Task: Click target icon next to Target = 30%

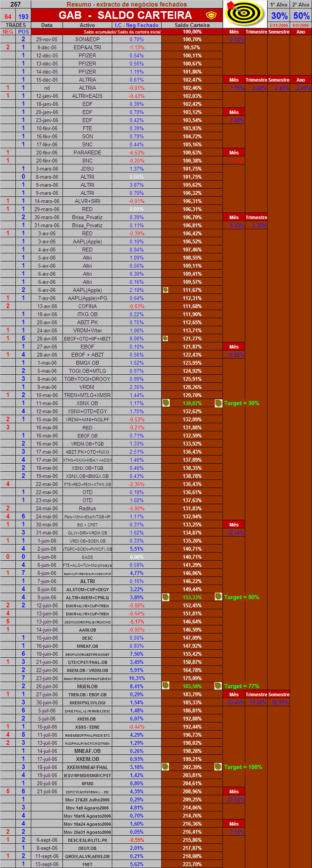Action: [x=218, y=403]
